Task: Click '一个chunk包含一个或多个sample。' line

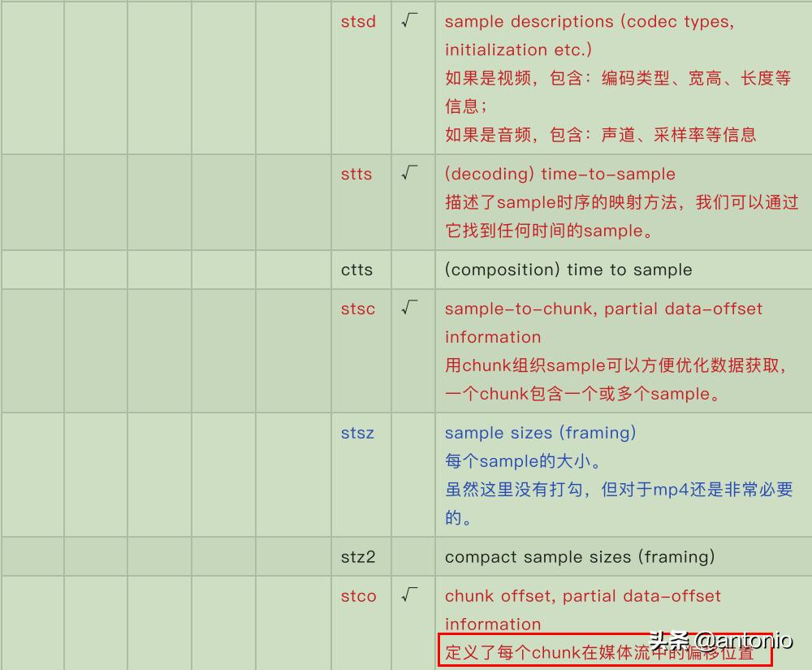Action: click(582, 394)
